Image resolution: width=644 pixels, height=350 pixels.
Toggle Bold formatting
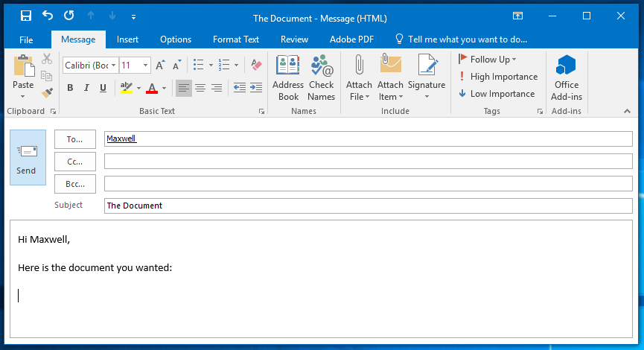click(70, 88)
